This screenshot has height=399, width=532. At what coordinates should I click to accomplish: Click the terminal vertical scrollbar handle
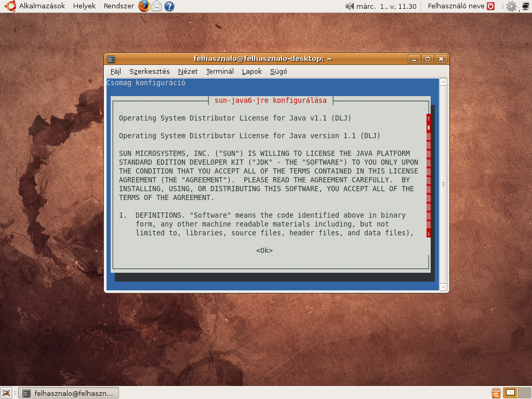pos(443,184)
